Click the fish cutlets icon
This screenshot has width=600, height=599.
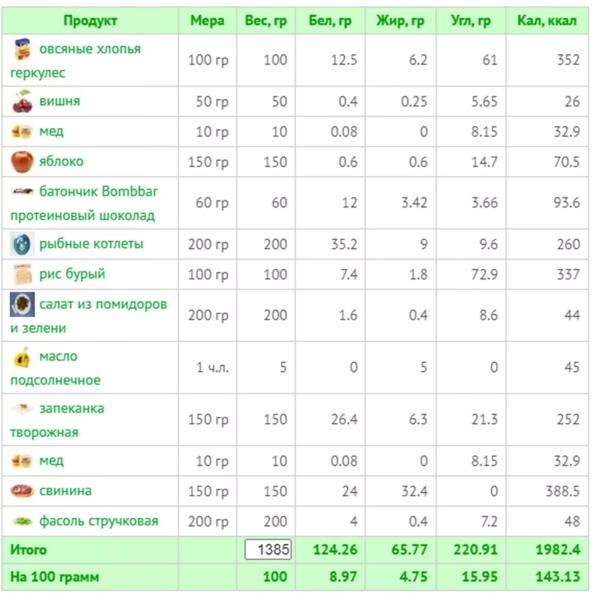[x=22, y=244]
